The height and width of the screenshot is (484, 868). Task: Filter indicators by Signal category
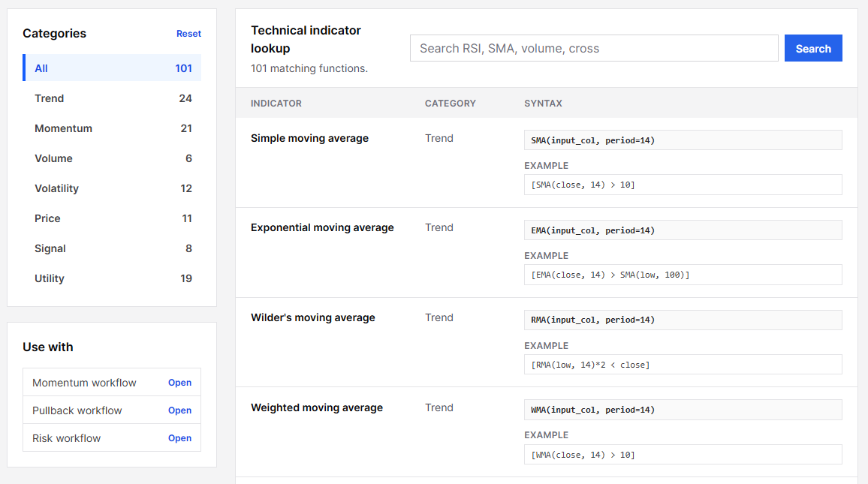112,248
